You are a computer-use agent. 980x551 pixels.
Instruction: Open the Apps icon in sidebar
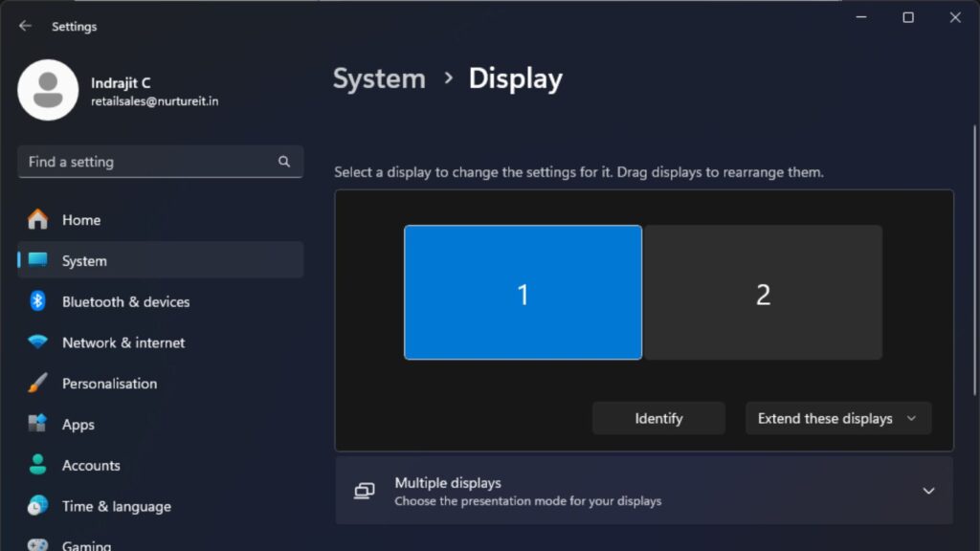coord(38,425)
